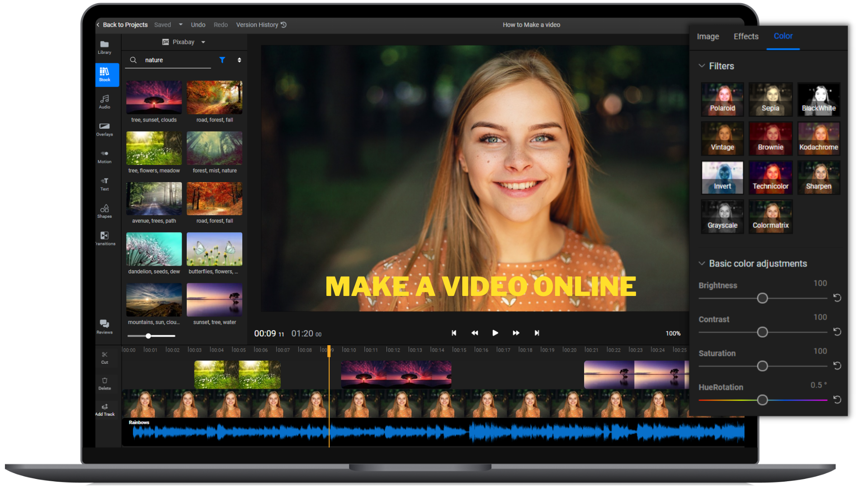
Task: Click the fast forward button
Action: pyautogui.click(x=516, y=333)
